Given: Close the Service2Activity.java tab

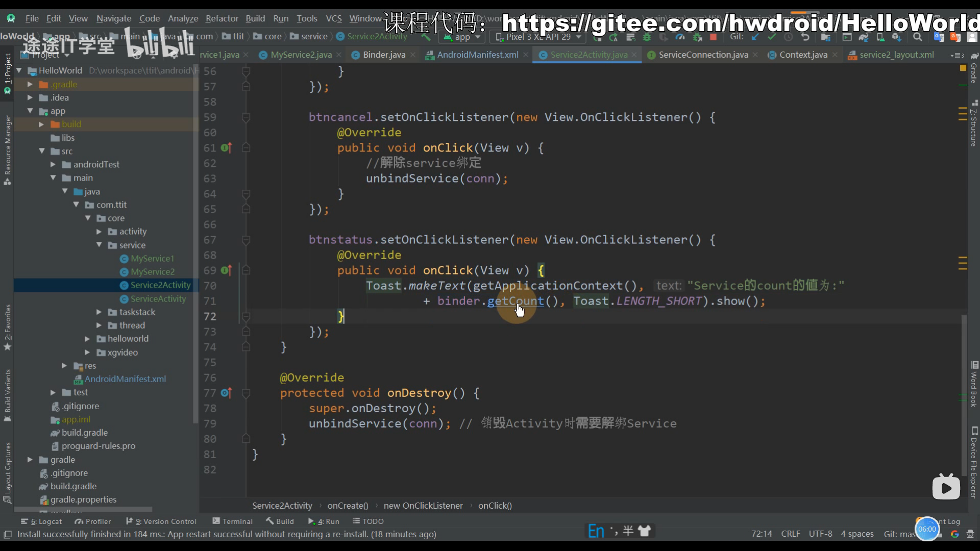Looking at the screenshot, I should pyautogui.click(x=634, y=55).
